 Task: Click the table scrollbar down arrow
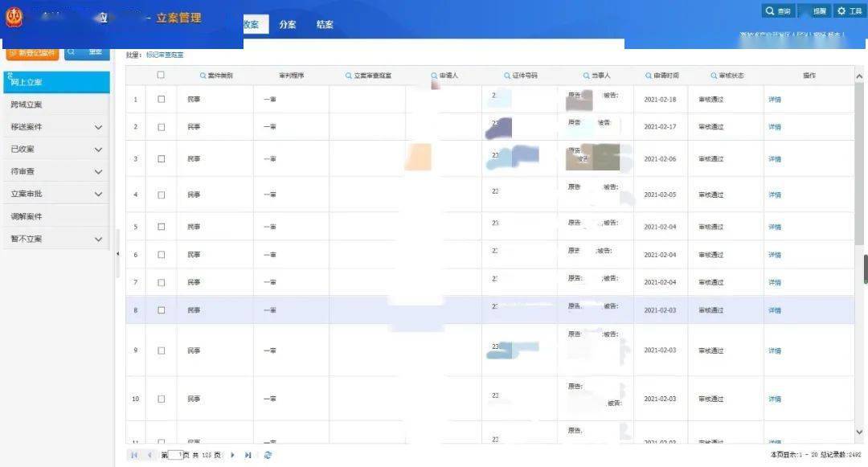pos(859,432)
